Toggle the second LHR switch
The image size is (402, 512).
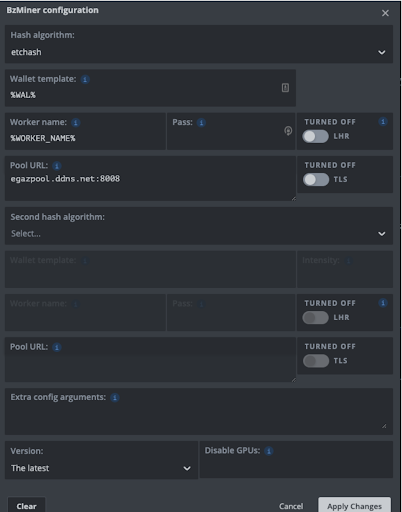tap(315, 318)
